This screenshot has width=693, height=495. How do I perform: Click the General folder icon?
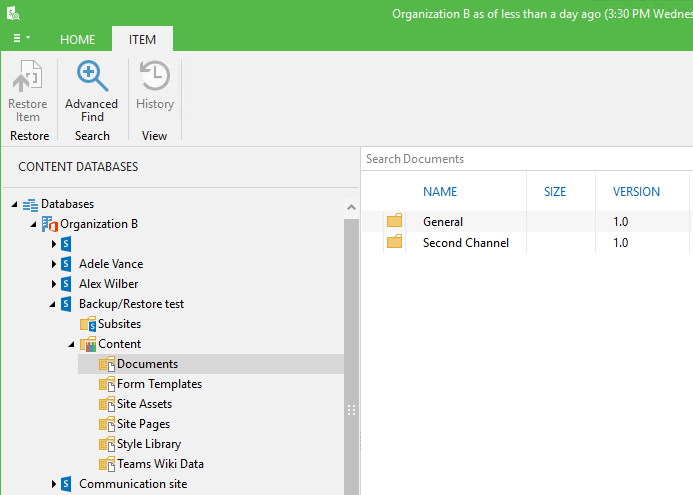tap(394, 221)
